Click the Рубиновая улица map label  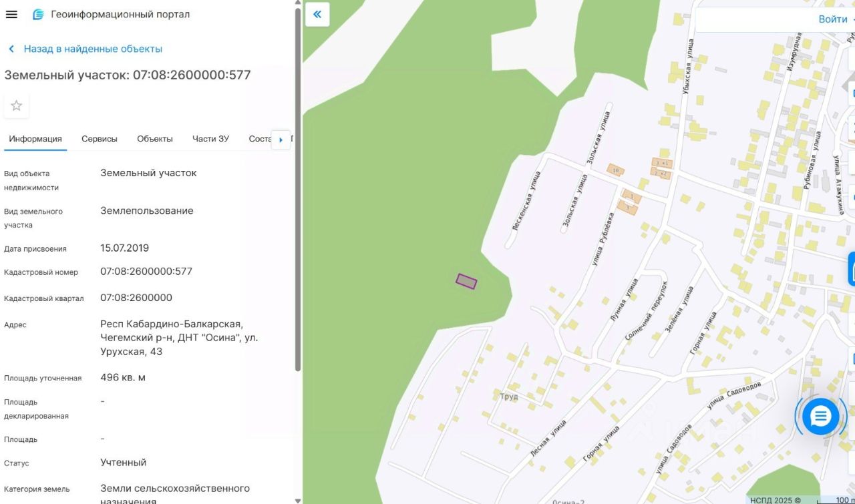pos(813,161)
